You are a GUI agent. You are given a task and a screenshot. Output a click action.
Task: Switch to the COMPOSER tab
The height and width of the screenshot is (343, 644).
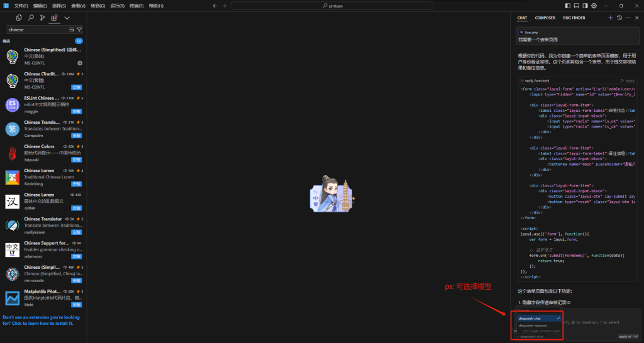point(545,18)
